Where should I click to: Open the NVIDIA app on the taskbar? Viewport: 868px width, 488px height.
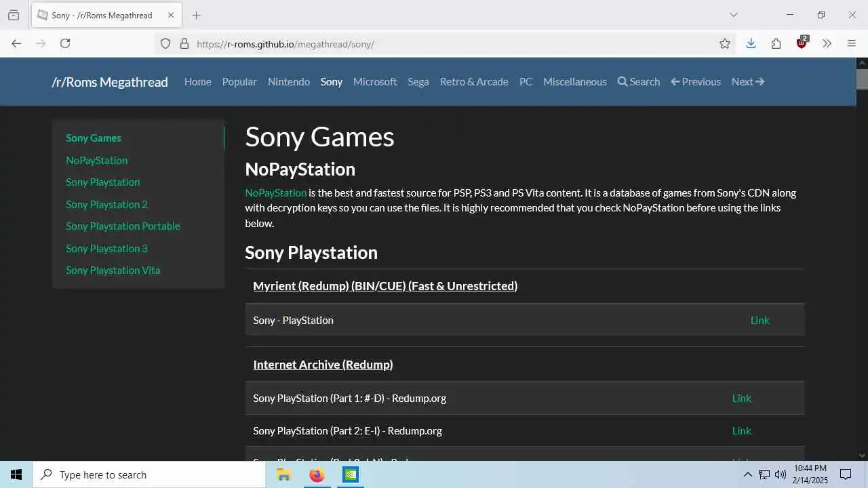(350, 474)
